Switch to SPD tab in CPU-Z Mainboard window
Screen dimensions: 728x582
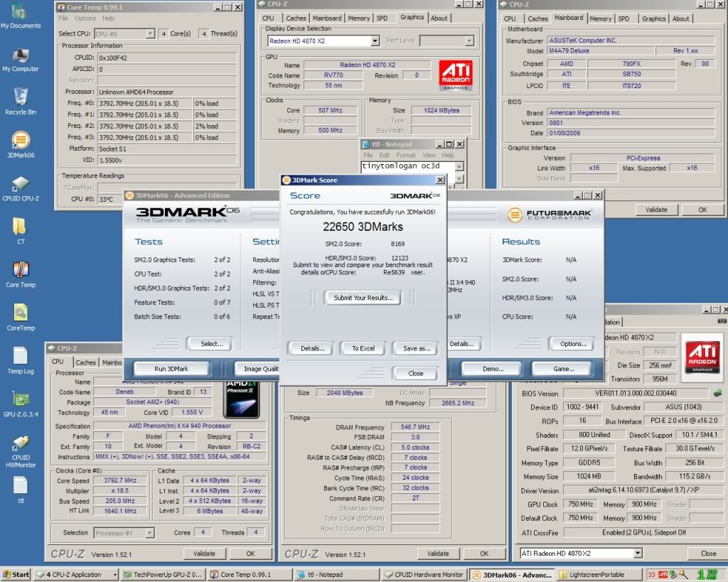click(x=623, y=18)
